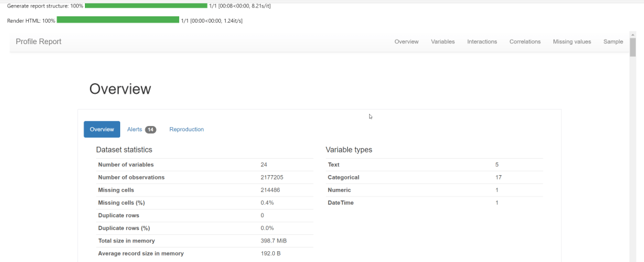Screen dimensions: 644x262
Task: Navigate to the Correlations section
Action: (x=525, y=42)
